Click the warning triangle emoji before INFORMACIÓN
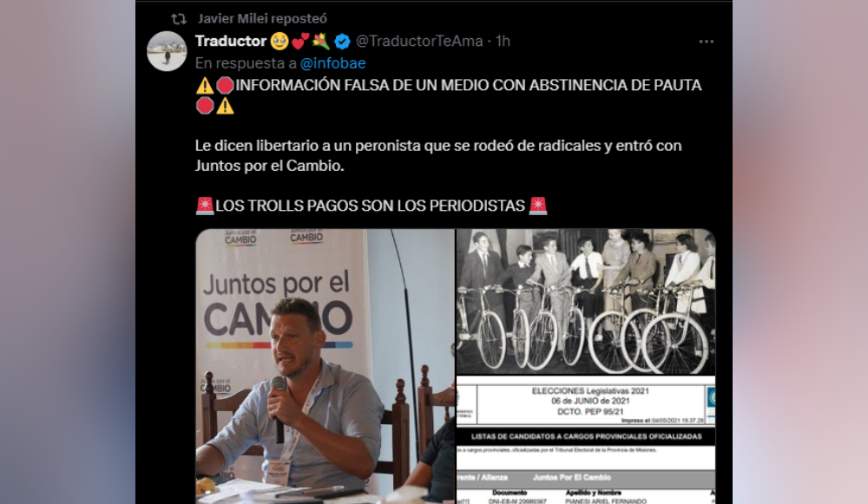 (x=204, y=85)
